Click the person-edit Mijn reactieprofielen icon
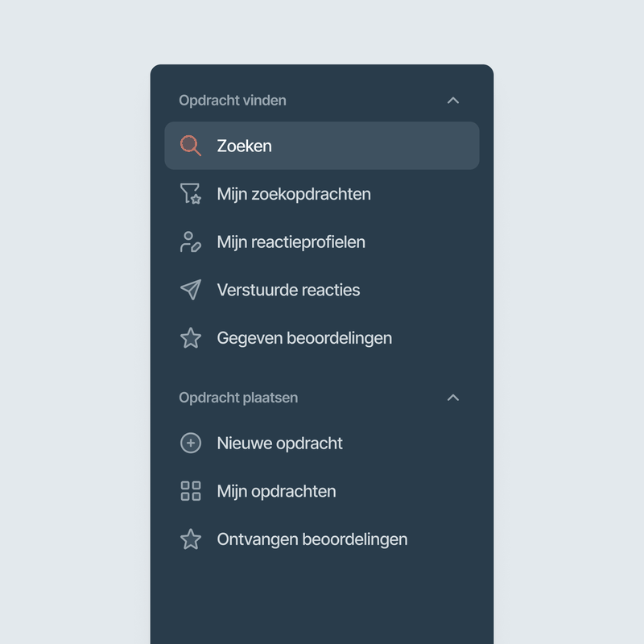Viewport: 644px width, 644px height. click(191, 242)
